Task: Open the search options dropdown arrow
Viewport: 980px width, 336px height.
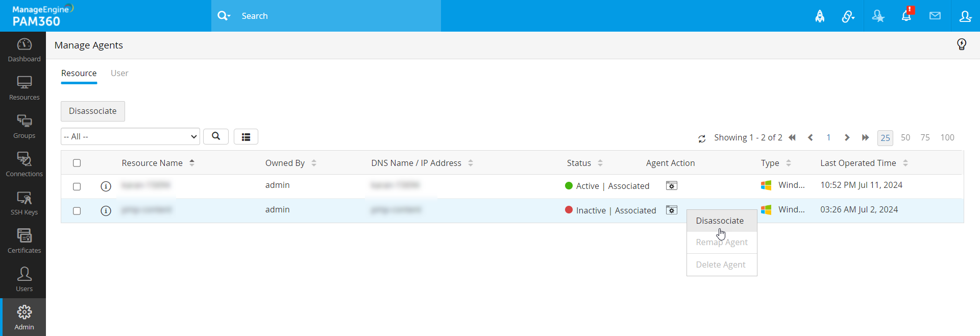Action: (229, 16)
